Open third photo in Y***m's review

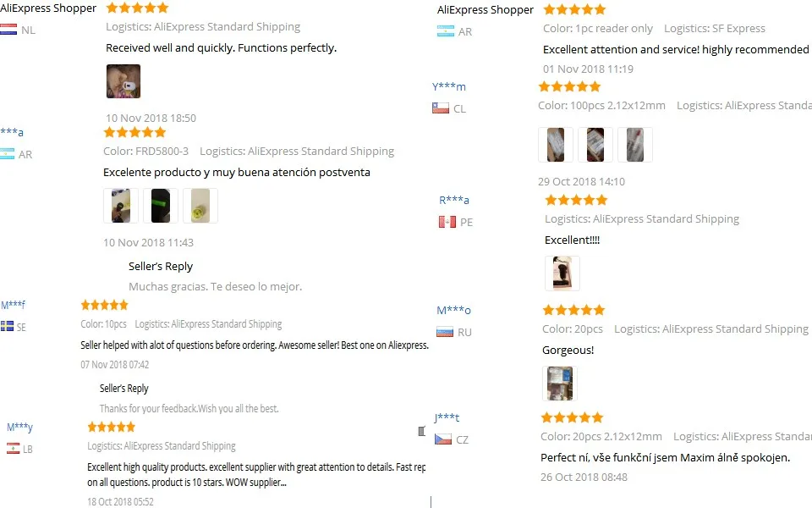tap(635, 145)
